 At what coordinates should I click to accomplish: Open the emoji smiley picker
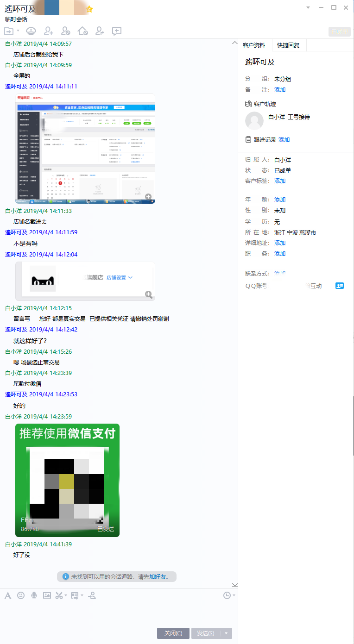21,595
